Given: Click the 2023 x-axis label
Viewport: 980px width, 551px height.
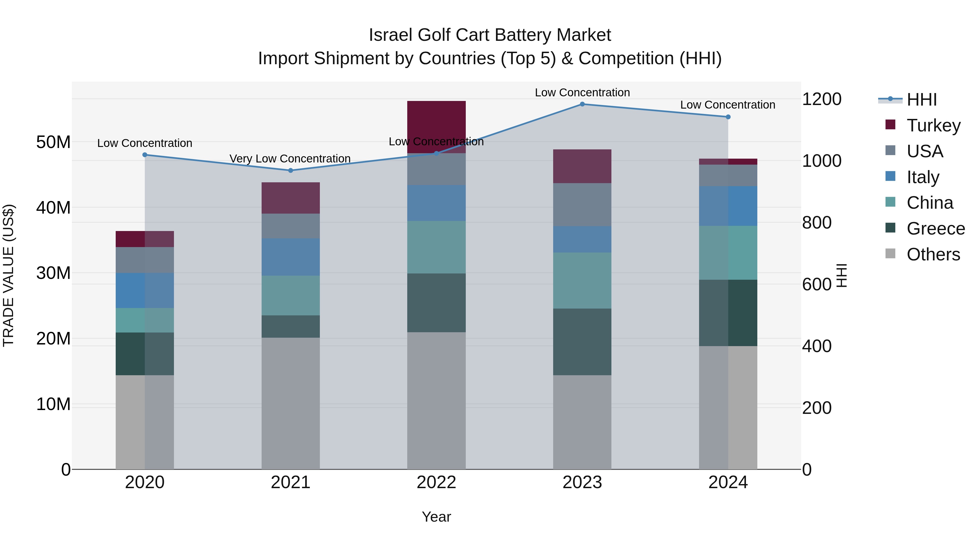Looking at the screenshot, I should (x=582, y=482).
